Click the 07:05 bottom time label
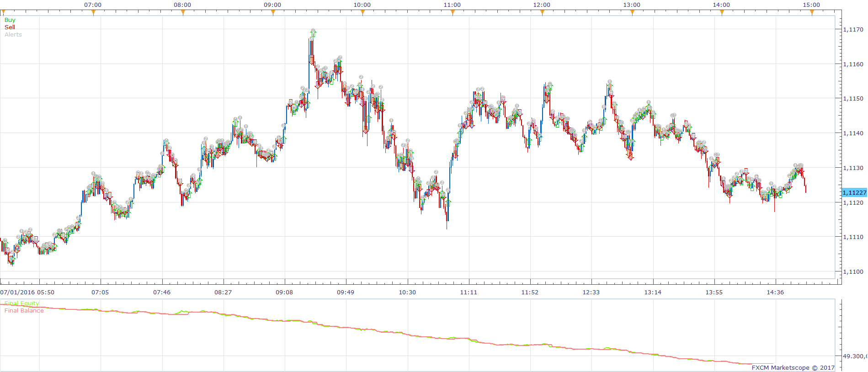 (x=100, y=292)
